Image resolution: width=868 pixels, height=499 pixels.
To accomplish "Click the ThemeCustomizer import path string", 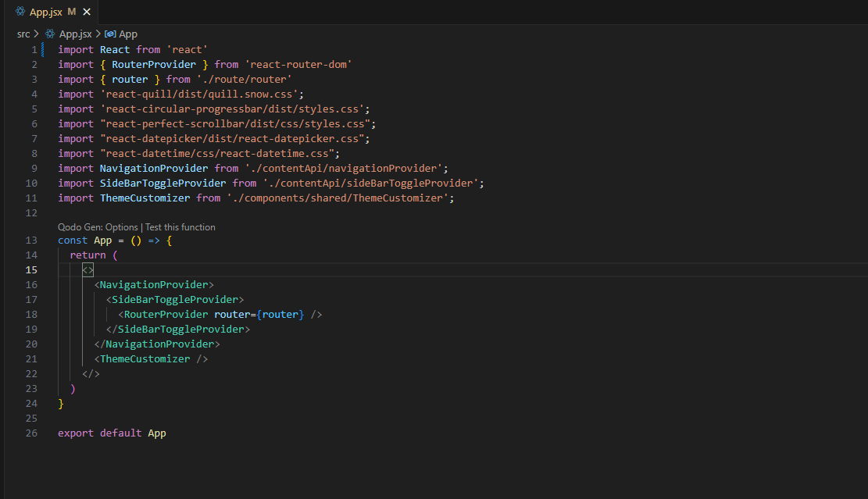I will 338,198.
